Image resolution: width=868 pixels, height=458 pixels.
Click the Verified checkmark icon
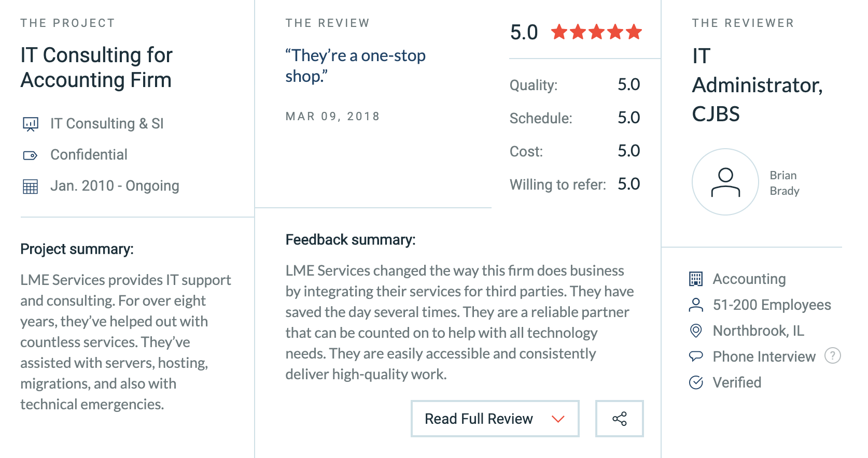click(696, 382)
